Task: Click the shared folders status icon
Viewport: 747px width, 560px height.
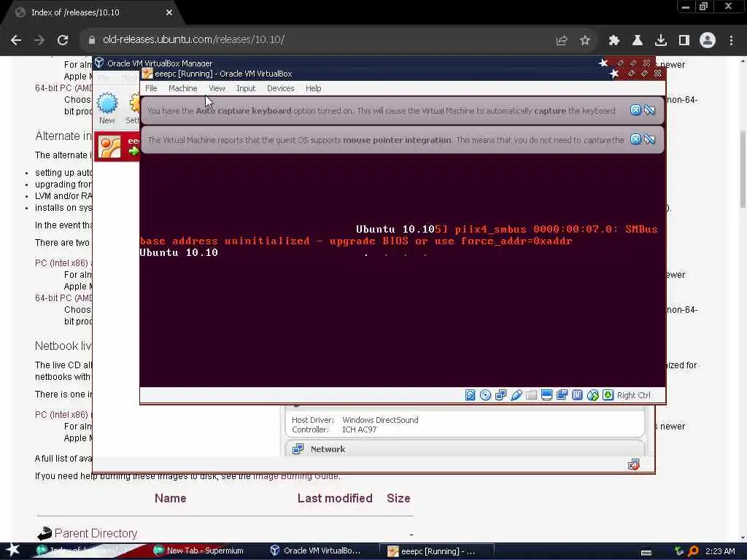Action: coord(531,395)
